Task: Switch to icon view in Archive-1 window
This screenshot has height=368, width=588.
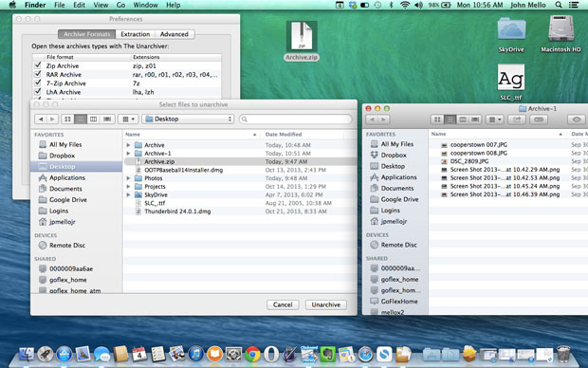Action: pos(437,120)
